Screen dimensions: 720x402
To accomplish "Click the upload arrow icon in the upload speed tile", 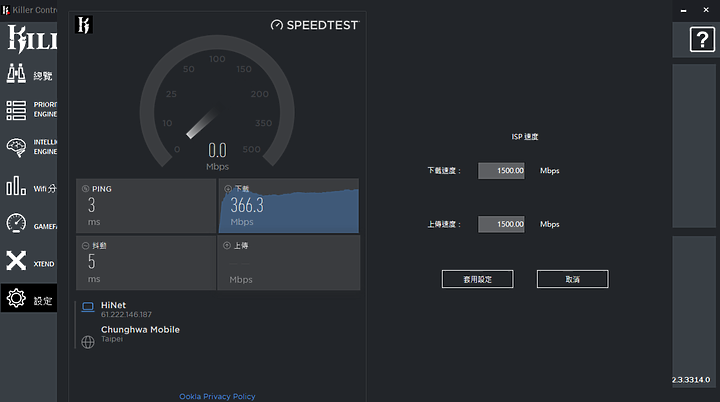I will (x=227, y=245).
